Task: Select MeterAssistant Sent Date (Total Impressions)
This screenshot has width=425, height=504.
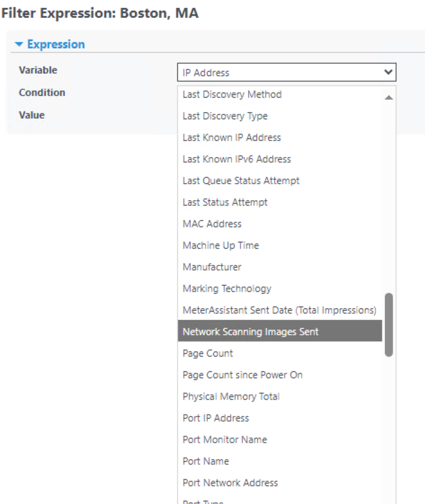Action: click(279, 310)
